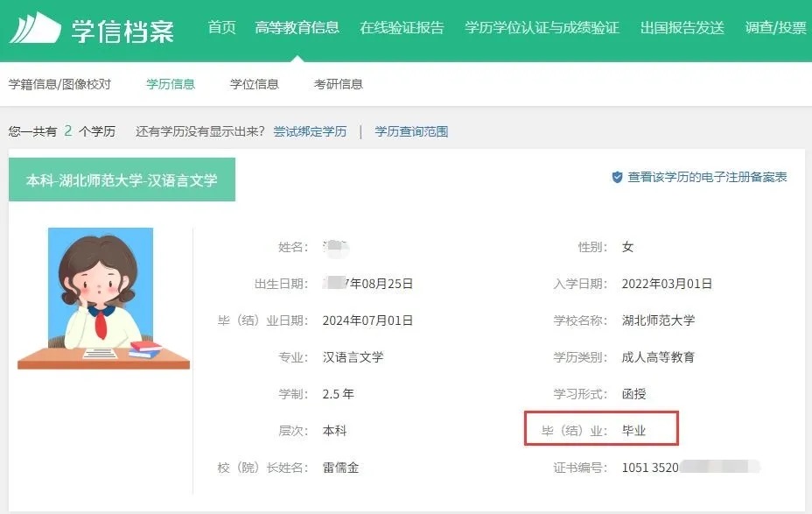Click the 姓名 field label

pyautogui.click(x=293, y=247)
